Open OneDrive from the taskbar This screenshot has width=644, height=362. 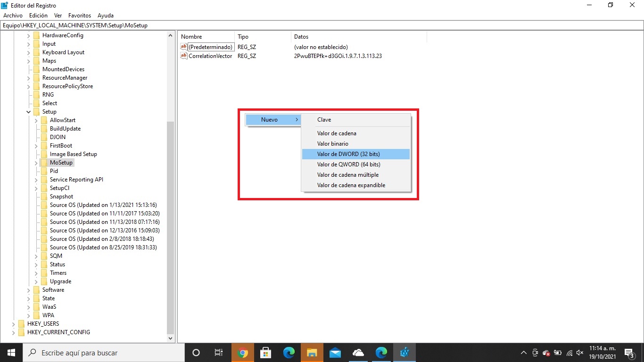pyautogui.click(x=358, y=353)
